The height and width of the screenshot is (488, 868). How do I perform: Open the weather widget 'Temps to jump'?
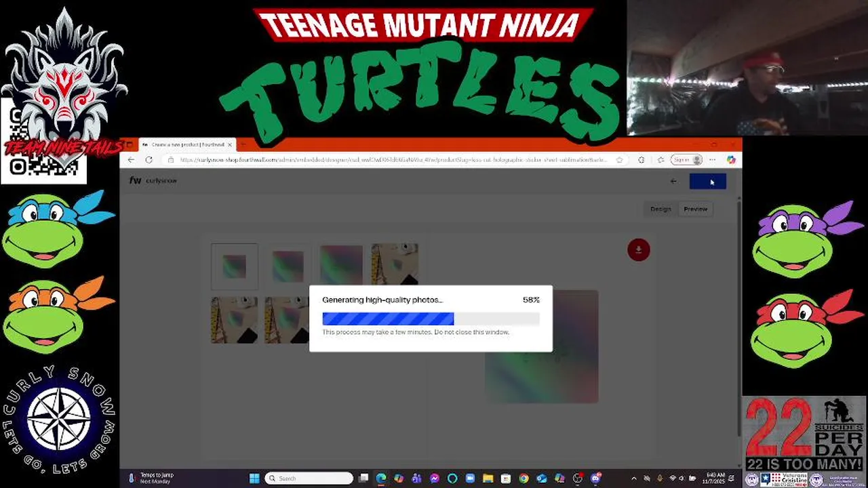(x=151, y=479)
